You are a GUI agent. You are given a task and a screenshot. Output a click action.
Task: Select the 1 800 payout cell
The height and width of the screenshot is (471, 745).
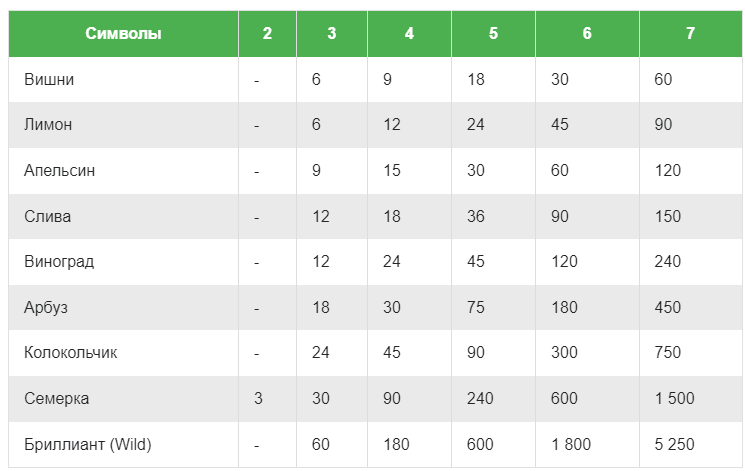pyautogui.click(x=571, y=444)
